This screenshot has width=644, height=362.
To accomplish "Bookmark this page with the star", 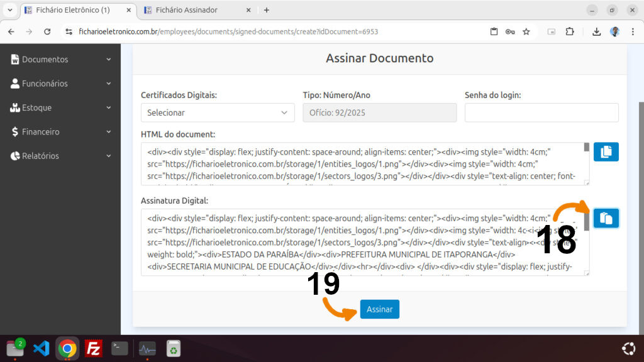I will pyautogui.click(x=526, y=31).
